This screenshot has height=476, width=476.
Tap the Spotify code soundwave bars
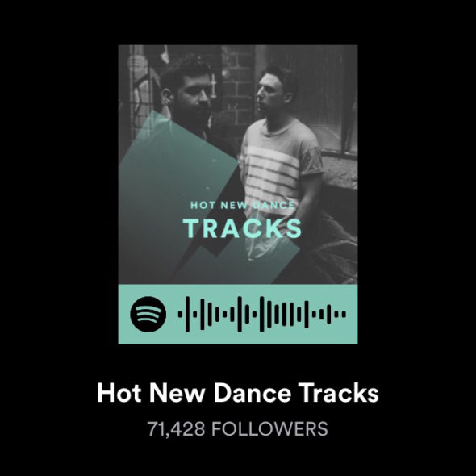261,314
